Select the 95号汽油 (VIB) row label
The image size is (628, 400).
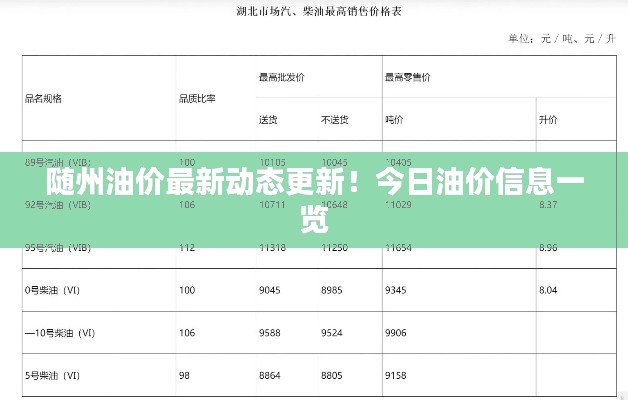point(58,248)
